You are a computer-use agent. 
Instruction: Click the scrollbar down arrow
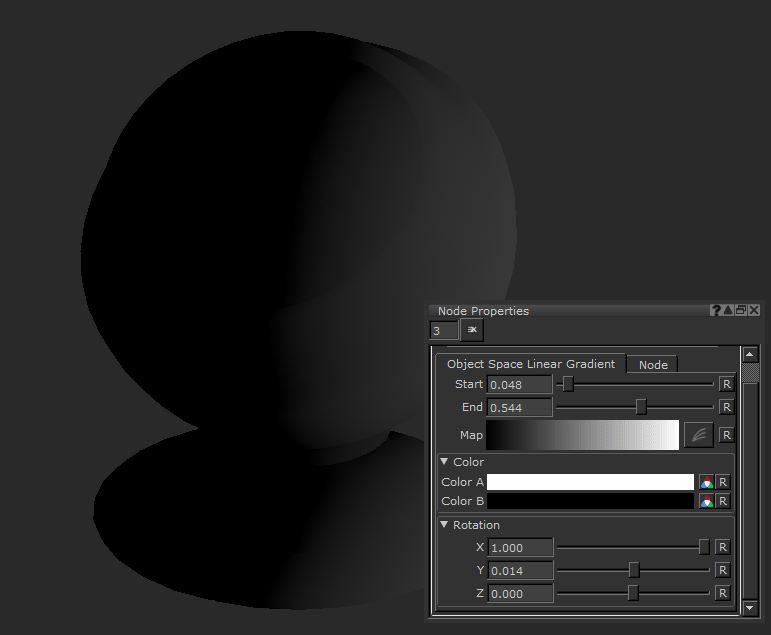pos(750,607)
